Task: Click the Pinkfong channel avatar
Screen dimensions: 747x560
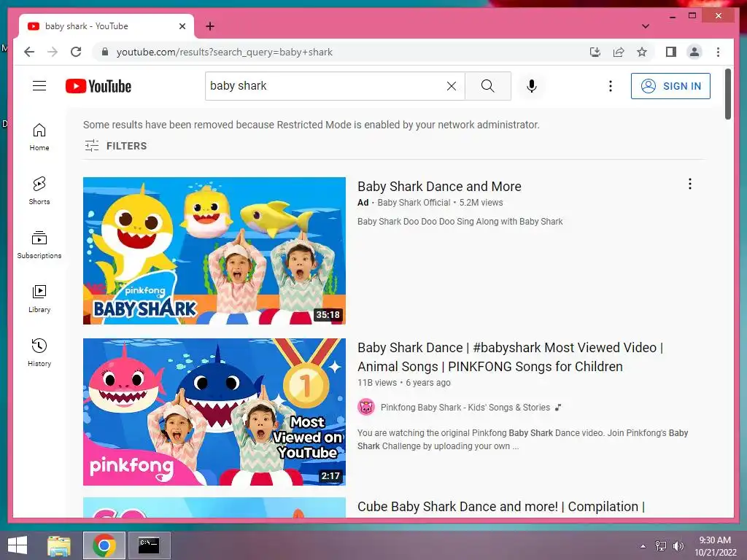Action: [366, 407]
